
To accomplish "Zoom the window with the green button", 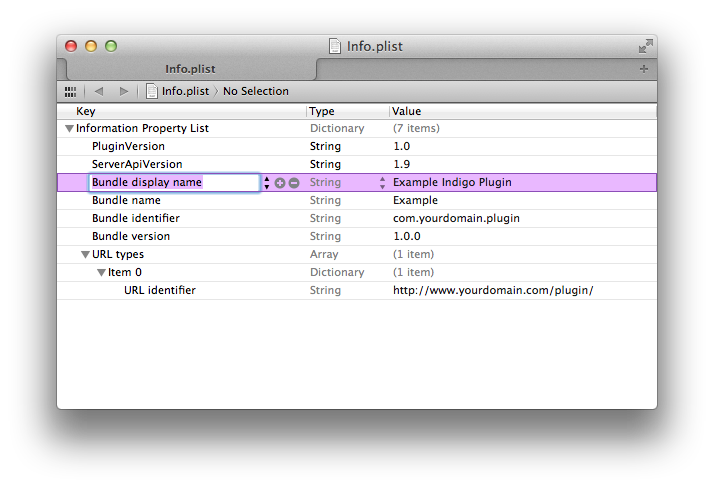I will coord(111,46).
